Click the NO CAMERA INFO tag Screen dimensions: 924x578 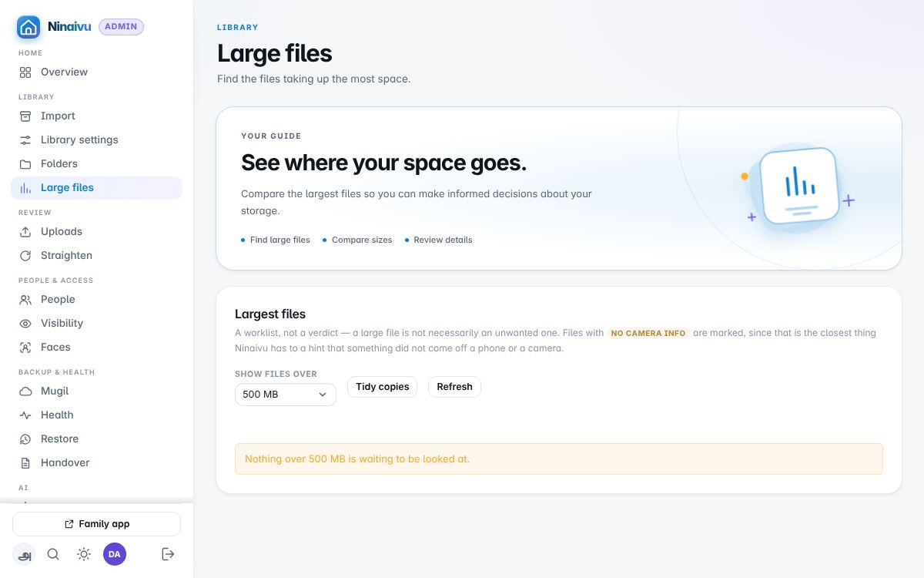coord(648,334)
